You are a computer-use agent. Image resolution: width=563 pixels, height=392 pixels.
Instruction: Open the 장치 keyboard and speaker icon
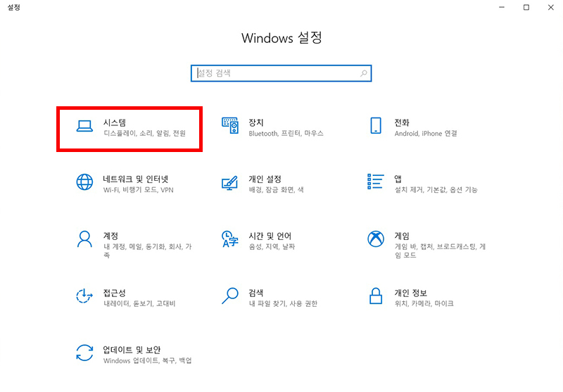pyautogui.click(x=230, y=125)
